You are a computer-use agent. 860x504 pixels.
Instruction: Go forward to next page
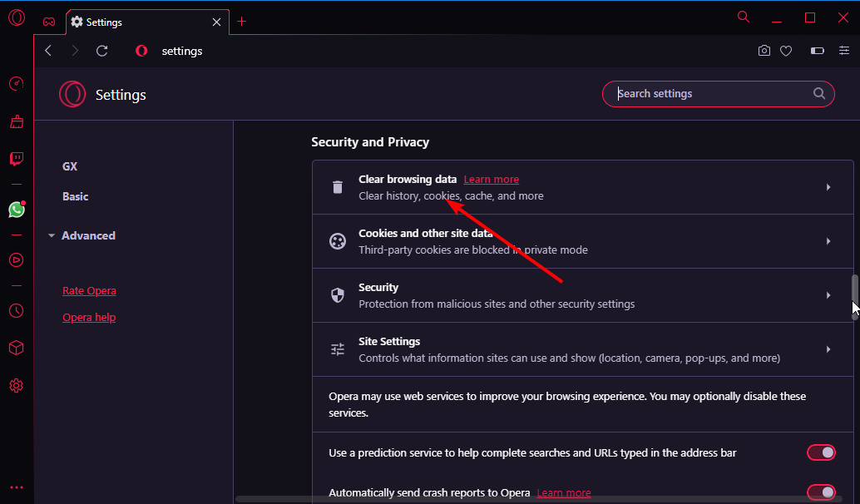click(75, 51)
